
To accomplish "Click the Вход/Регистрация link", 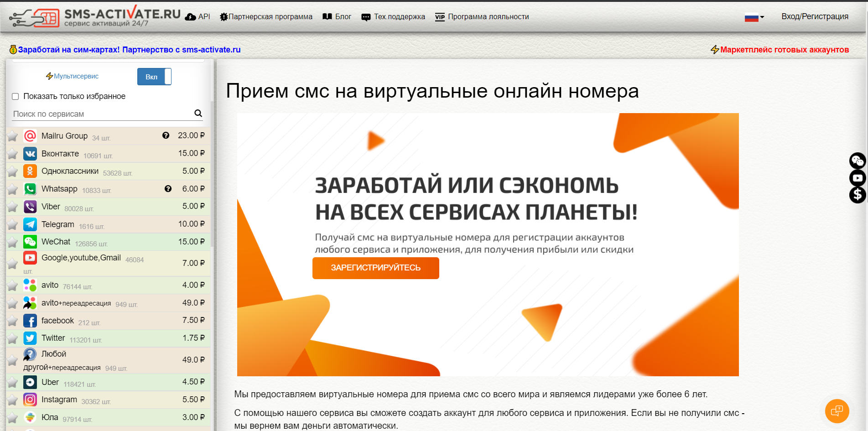I will (x=815, y=16).
